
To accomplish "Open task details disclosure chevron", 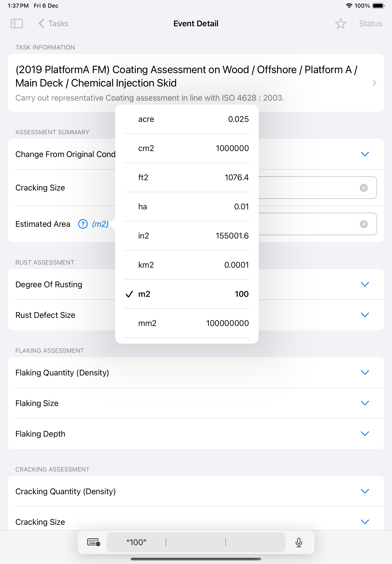I will (x=374, y=83).
